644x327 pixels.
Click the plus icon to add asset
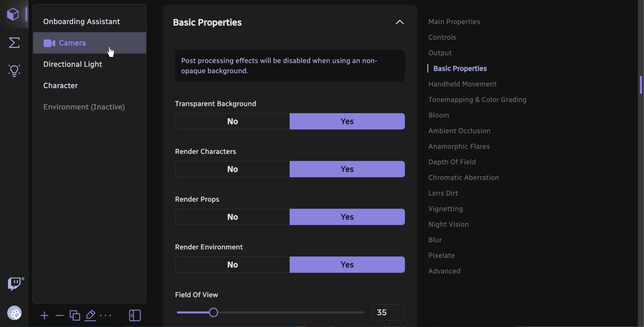(44, 316)
